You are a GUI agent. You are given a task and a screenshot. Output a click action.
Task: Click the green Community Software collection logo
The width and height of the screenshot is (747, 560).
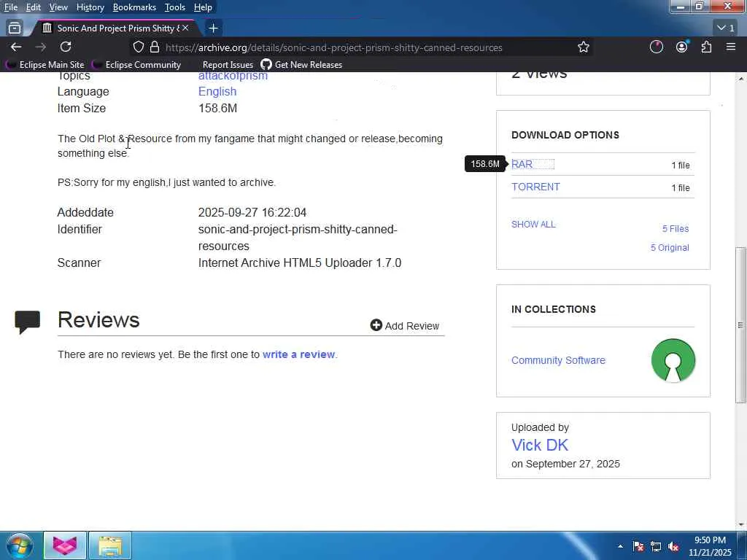[673, 360]
